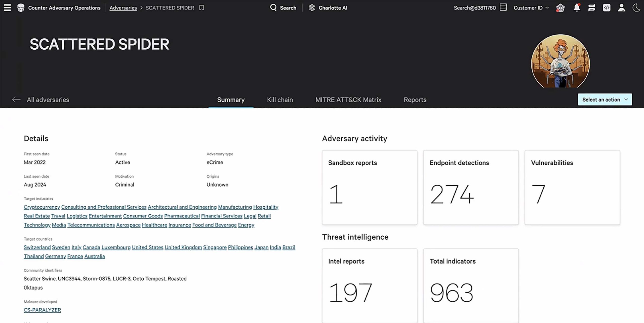Open the CS-PARALYZER malware link
Viewport: 644px width, 323px height.
click(x=42, y=310)
